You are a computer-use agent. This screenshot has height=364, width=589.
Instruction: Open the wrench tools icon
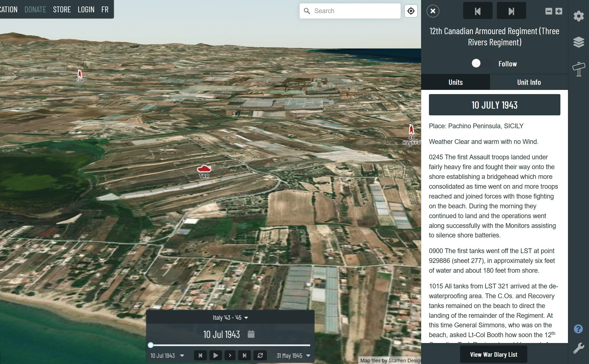click(579, 348)
